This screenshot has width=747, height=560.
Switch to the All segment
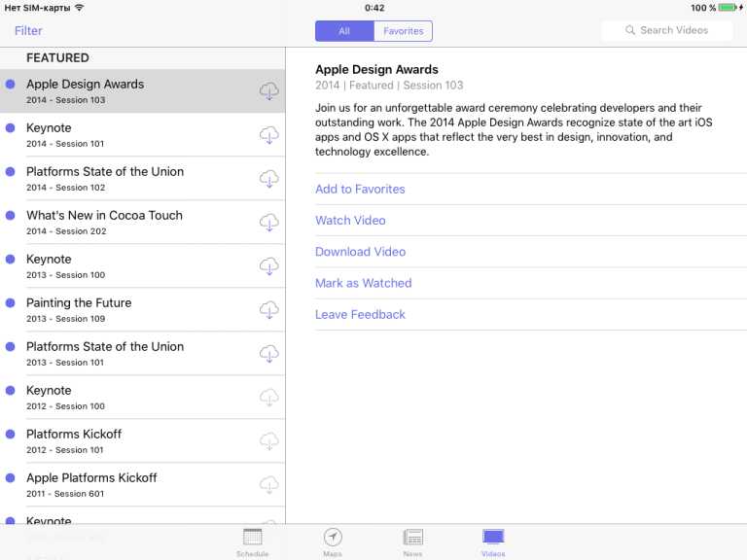(344, 31)
